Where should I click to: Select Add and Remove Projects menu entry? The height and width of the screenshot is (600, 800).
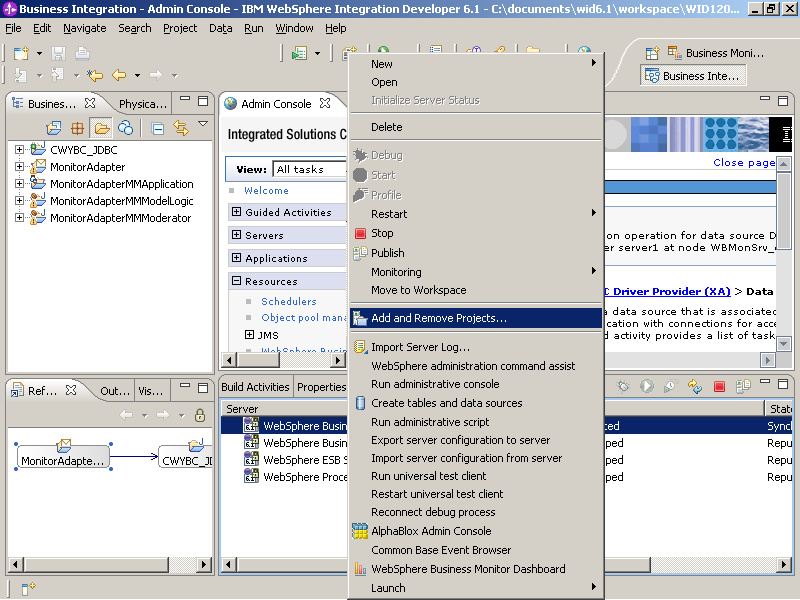(476, 318)
